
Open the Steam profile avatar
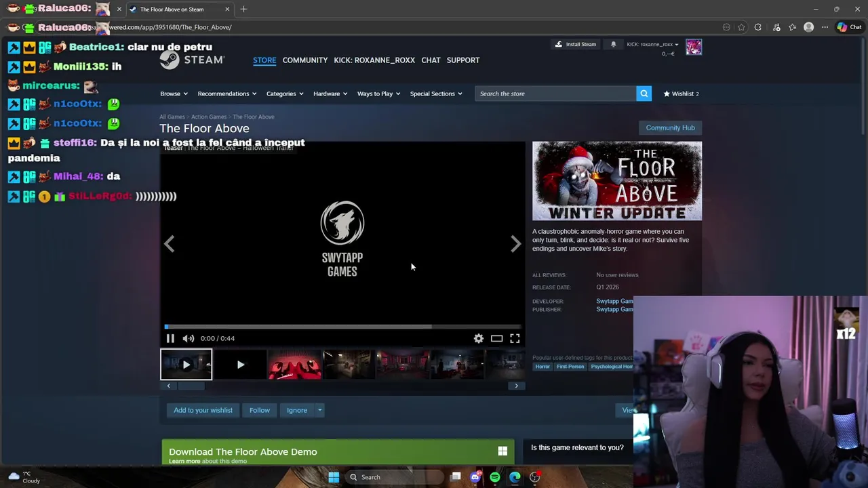pyautogui.click(x=694, y=47)
